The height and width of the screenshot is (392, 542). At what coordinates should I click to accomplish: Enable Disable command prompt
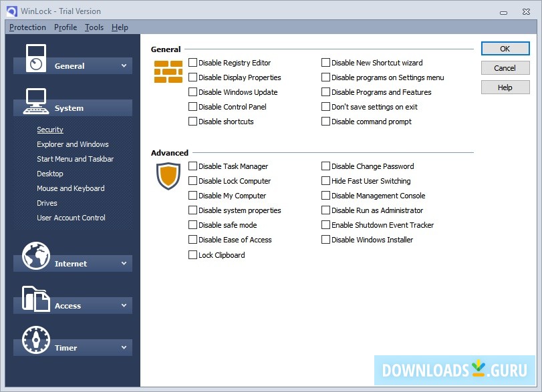point(325,121)
